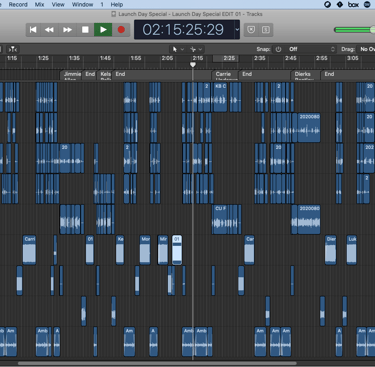This screenshot has height=367, width=375.
Task: Open the Marquee command-click tool menu
Action: click(196, 49)
